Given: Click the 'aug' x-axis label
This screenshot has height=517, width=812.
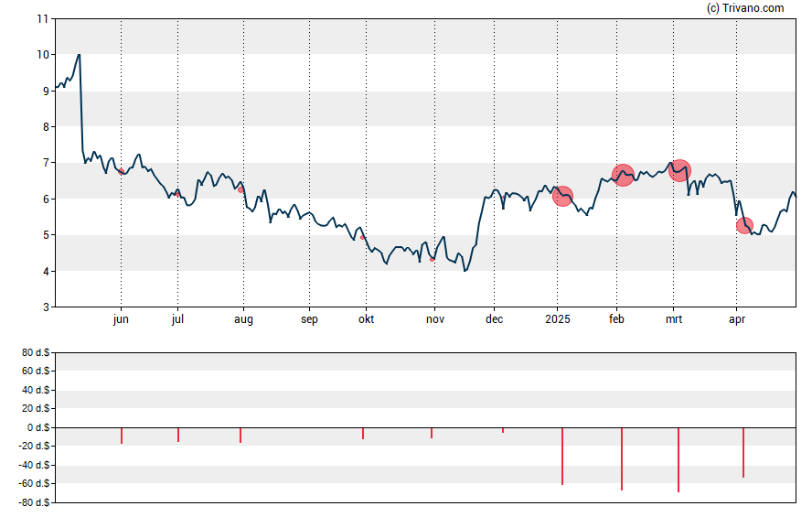Looking at the screenshot, I should coord(243,319).
